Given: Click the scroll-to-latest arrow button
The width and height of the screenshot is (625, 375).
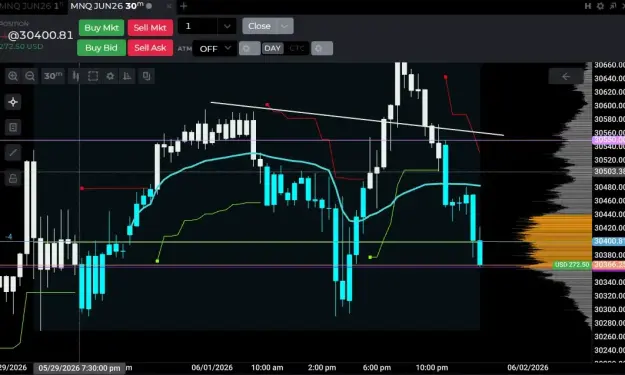Looking at the screenshot, I should point(566,76).
